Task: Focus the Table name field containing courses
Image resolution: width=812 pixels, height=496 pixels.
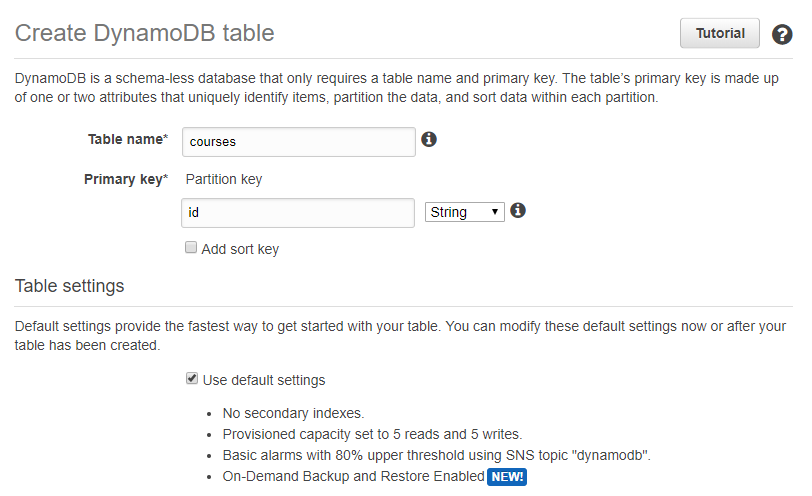Action: 299,142
